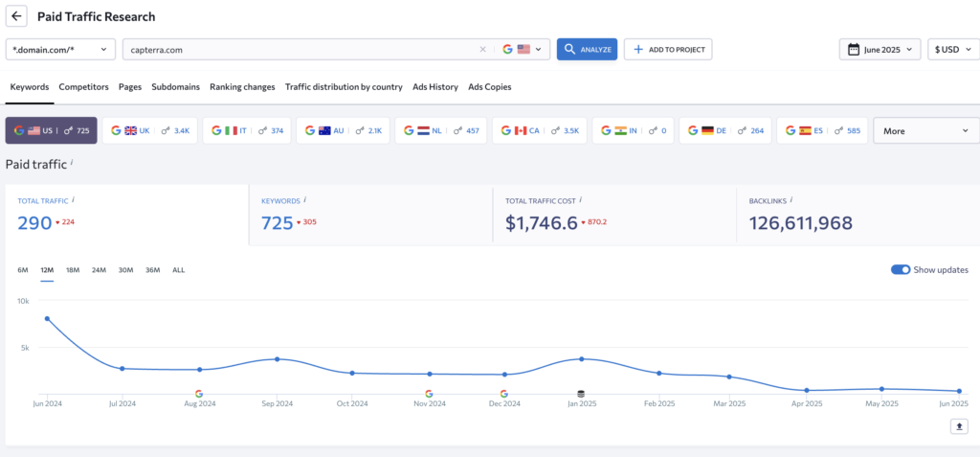Click the Mar 2025 chart data point

click(728, 377)
